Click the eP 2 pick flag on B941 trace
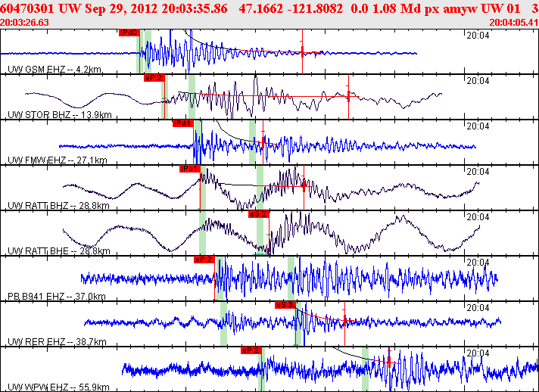The image size is (539, 392). pos(204,260)
